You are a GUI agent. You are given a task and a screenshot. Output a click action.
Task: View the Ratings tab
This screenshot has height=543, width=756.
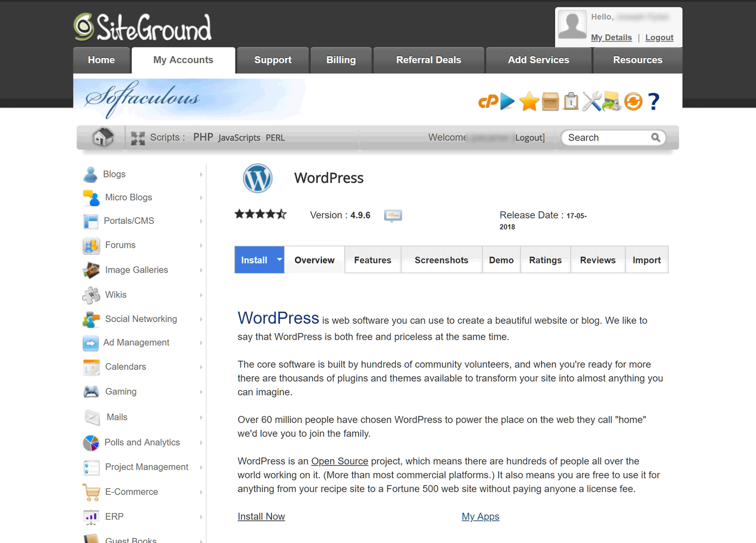[545, 260]
